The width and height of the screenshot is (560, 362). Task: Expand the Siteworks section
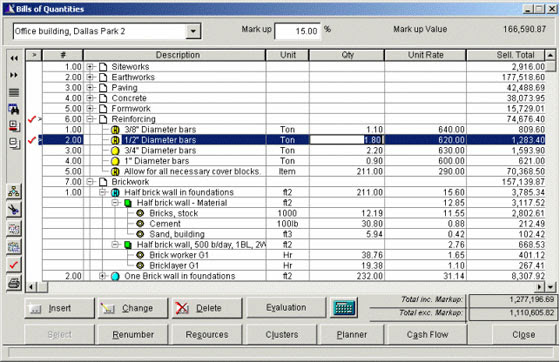[x=90, y=67]
